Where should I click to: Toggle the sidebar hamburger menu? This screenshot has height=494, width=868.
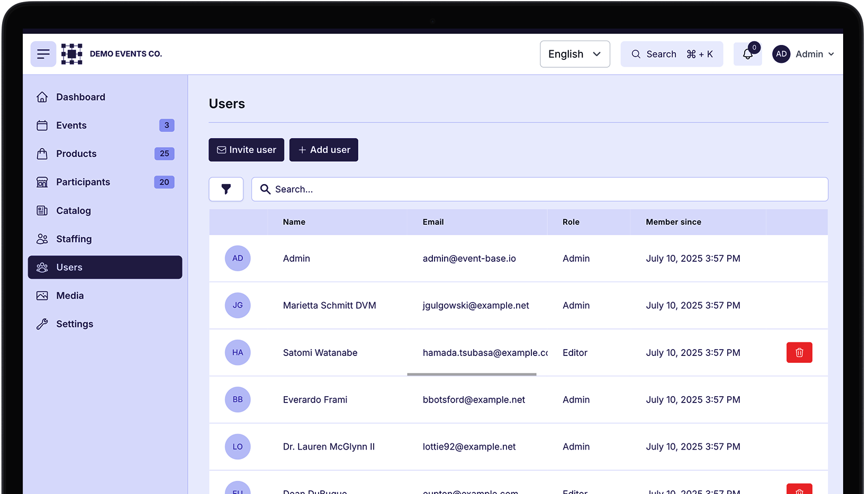click(43, 54)
